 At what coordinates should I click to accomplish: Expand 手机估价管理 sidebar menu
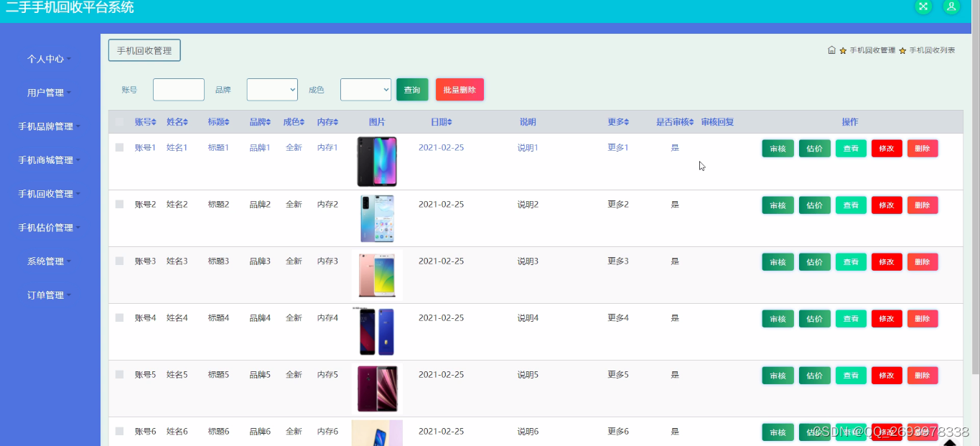point(49,228)
